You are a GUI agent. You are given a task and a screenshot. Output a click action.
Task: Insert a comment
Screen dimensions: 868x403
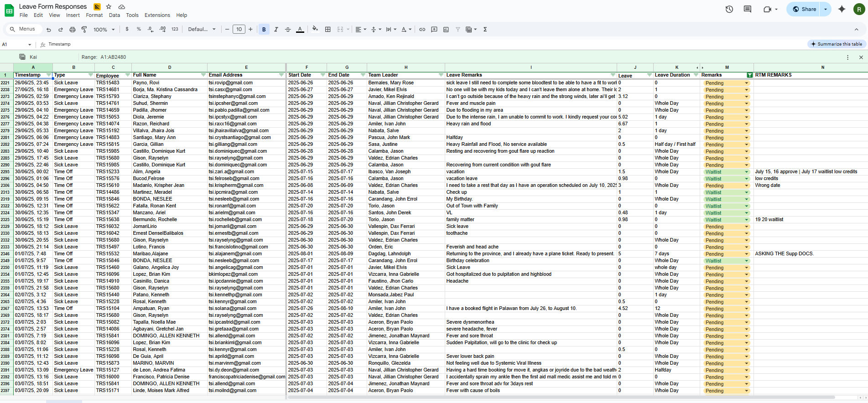tap(434, 29)
